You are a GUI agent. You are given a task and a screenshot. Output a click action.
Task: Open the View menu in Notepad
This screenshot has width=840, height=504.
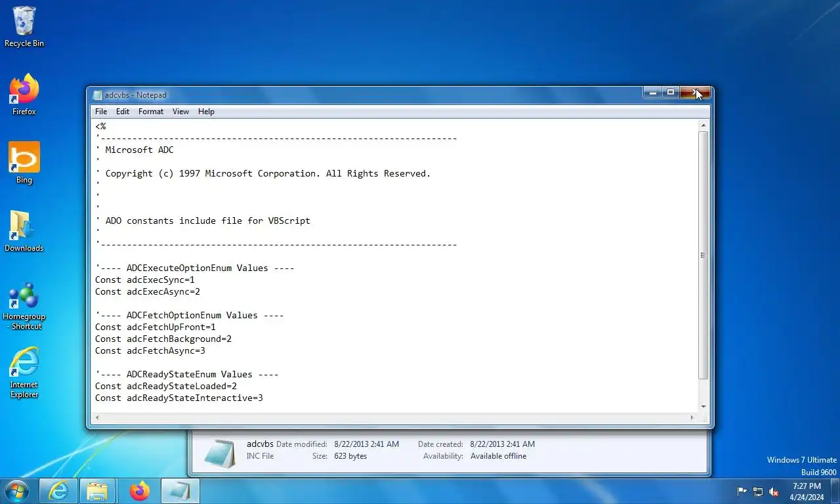pyautogui.click(x=181, y=112)
